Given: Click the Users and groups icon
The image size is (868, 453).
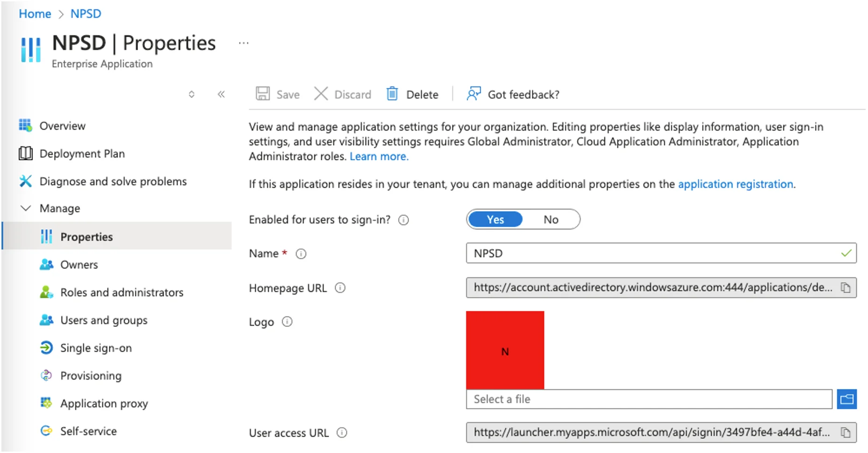Looking at the screenshot, I should point(46,320).
